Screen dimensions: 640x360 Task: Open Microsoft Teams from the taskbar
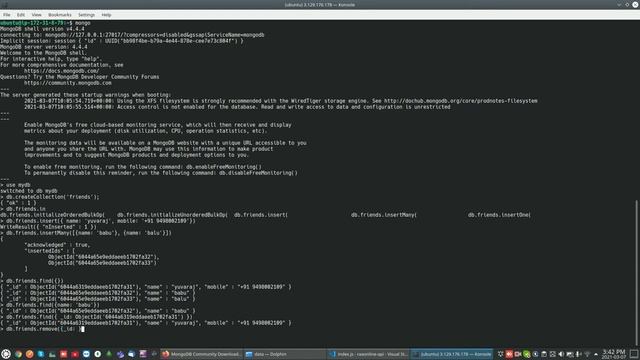[x=120, y=354]
